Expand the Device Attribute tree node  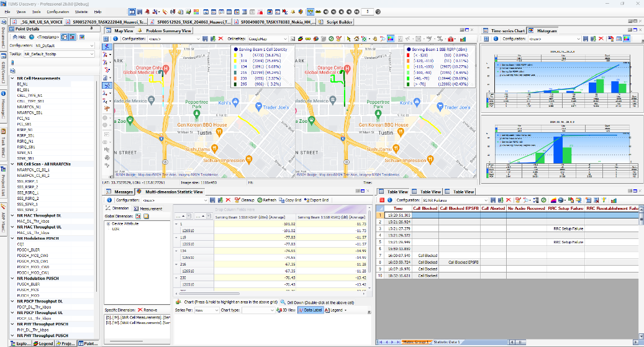[x=109, y=224]
